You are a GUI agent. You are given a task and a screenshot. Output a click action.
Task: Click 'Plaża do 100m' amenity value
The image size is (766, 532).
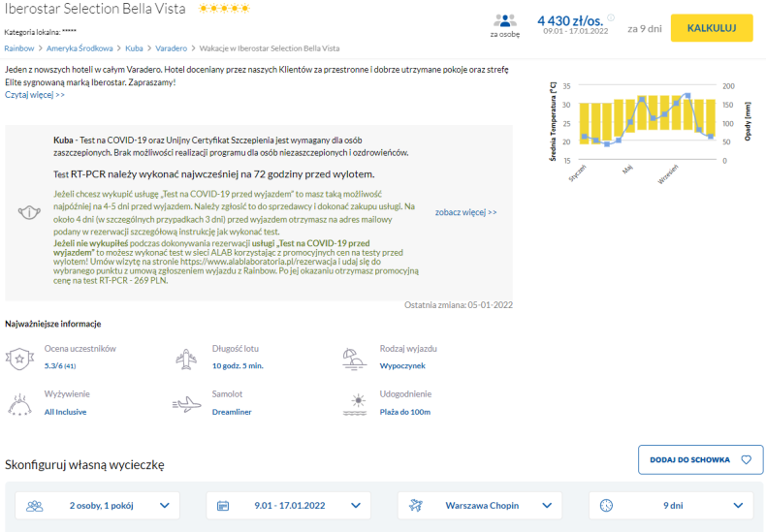coord(405,412)
